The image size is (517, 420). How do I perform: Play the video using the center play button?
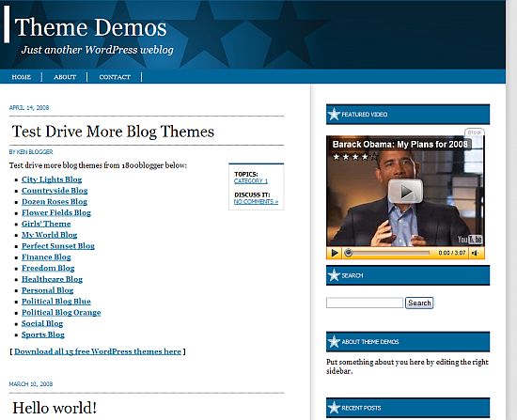(x=405, y=192)
